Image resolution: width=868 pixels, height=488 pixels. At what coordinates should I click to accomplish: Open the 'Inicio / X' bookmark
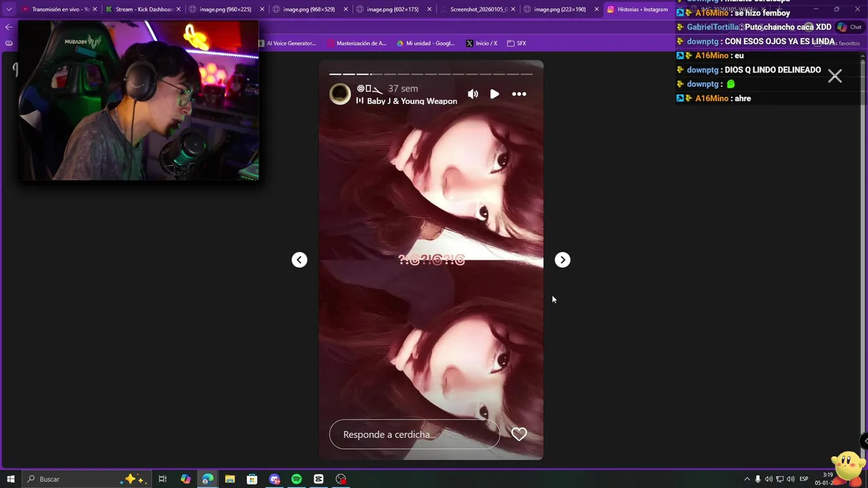481,43
